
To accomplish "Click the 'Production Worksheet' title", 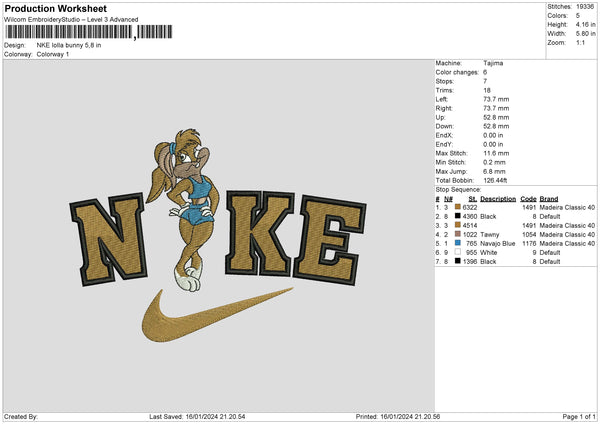I will point(55,8).
